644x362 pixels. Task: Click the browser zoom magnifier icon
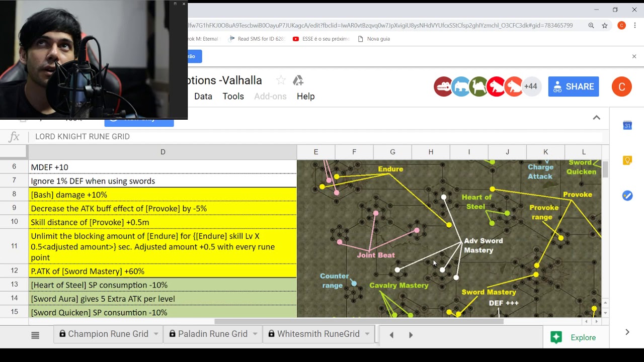pos(591,26)
